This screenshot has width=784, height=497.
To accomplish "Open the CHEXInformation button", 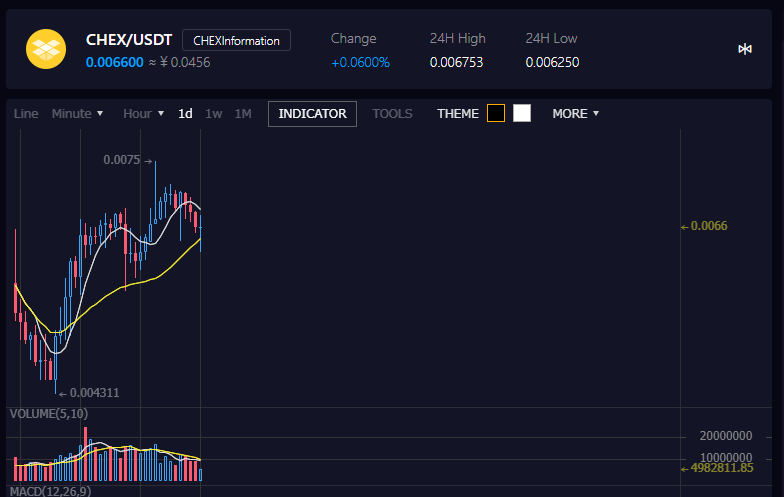I will (x=237, y=40).
